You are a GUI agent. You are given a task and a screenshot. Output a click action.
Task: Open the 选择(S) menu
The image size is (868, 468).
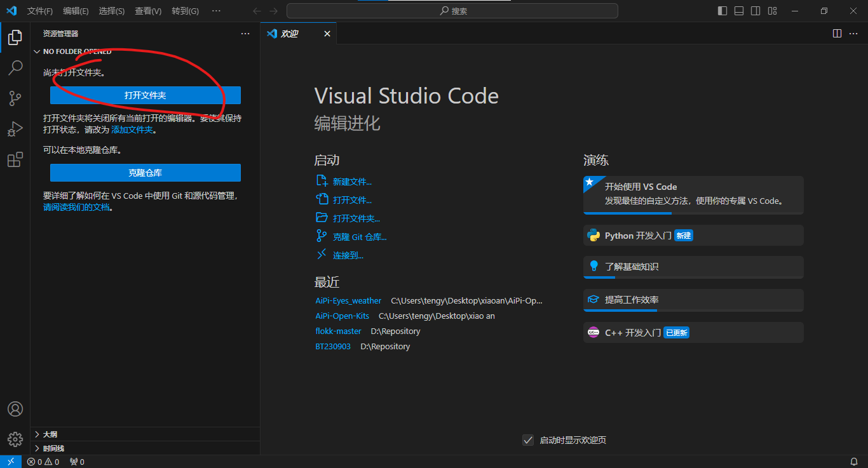point(112,11)
